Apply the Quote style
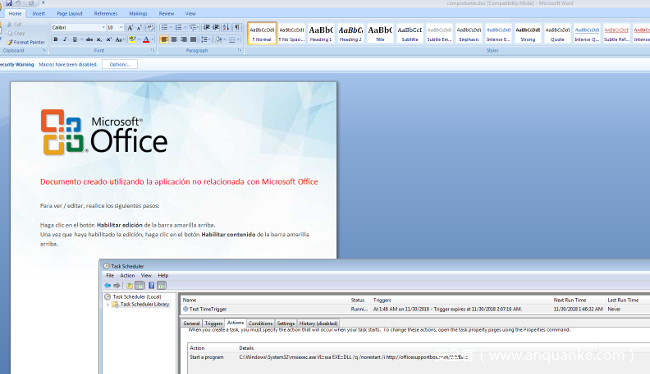 tap(557, 34)
